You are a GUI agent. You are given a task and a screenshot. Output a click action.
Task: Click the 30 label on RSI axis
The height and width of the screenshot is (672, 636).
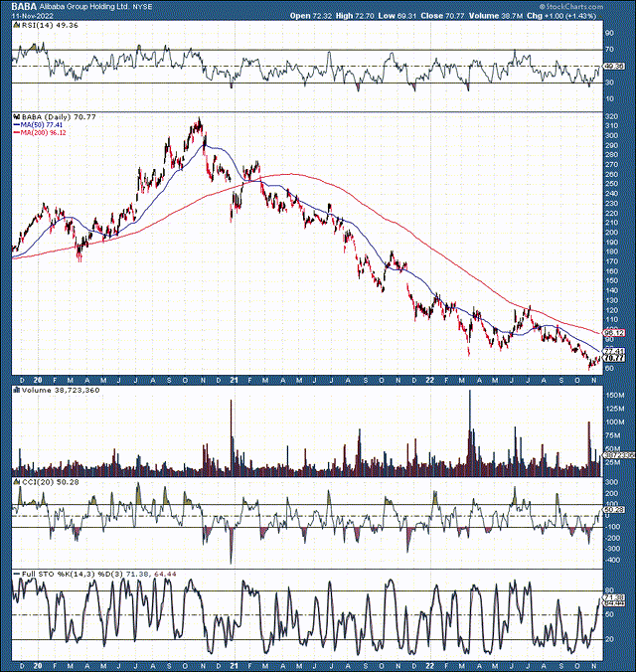tap(609, 83)
